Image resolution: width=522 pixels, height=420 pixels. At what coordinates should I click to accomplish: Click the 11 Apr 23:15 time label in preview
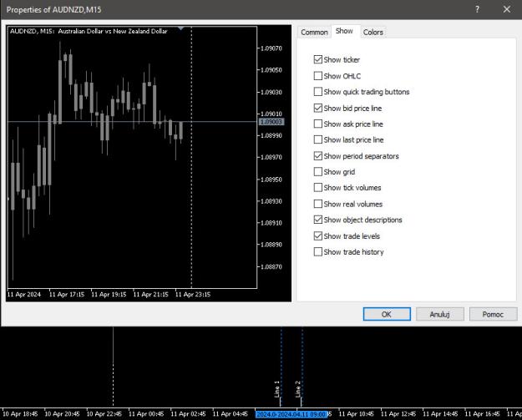click(193, 295)
